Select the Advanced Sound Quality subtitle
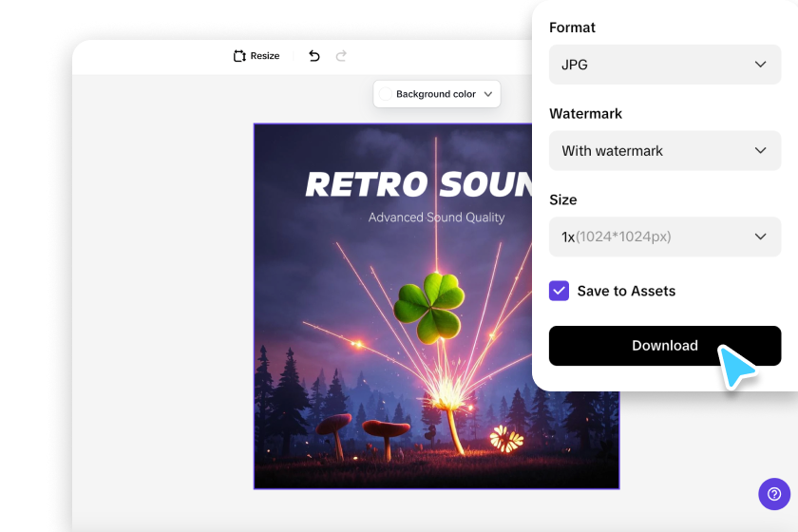The image size is (798, 532). click(x=436, y=218)
